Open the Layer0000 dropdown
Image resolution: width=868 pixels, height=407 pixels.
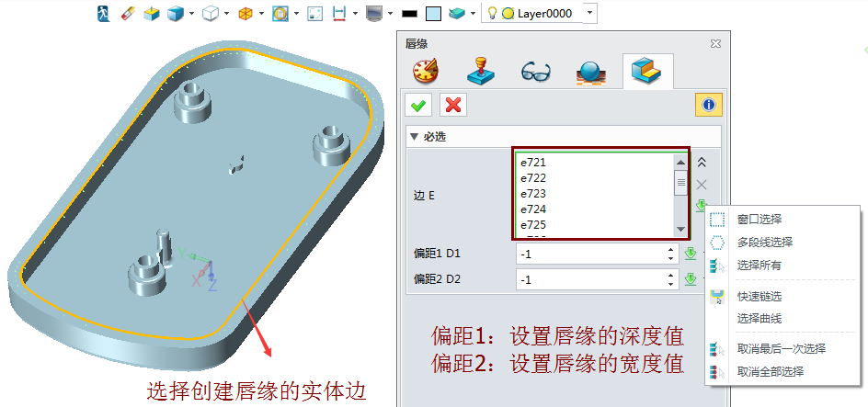click(589, 14)
